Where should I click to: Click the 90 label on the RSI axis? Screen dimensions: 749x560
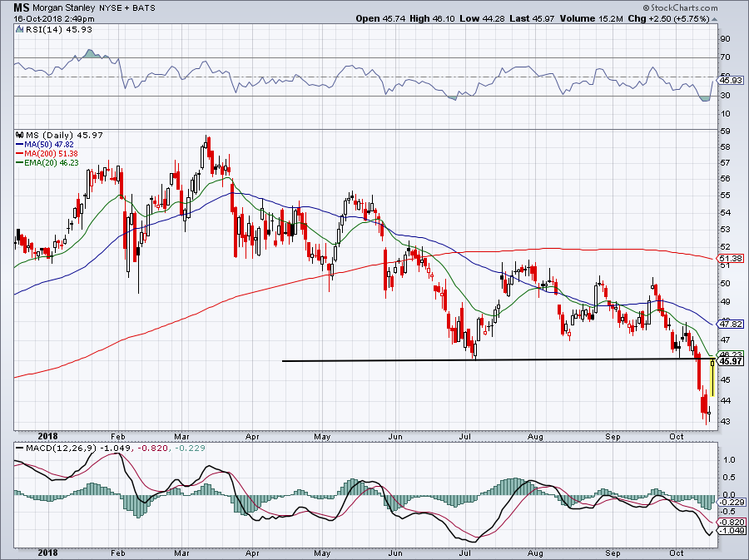725,39
